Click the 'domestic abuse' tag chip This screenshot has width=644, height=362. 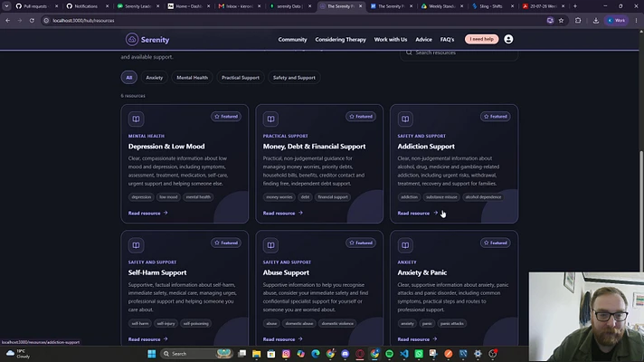click(x=299, y=324)
